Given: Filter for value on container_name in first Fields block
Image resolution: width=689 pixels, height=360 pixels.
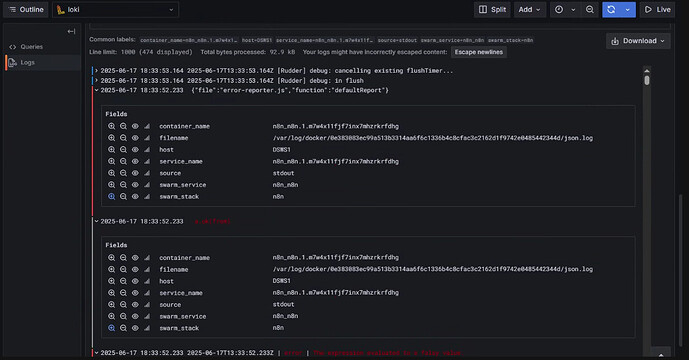Looking at the screenshot, I should click(112, 126).
